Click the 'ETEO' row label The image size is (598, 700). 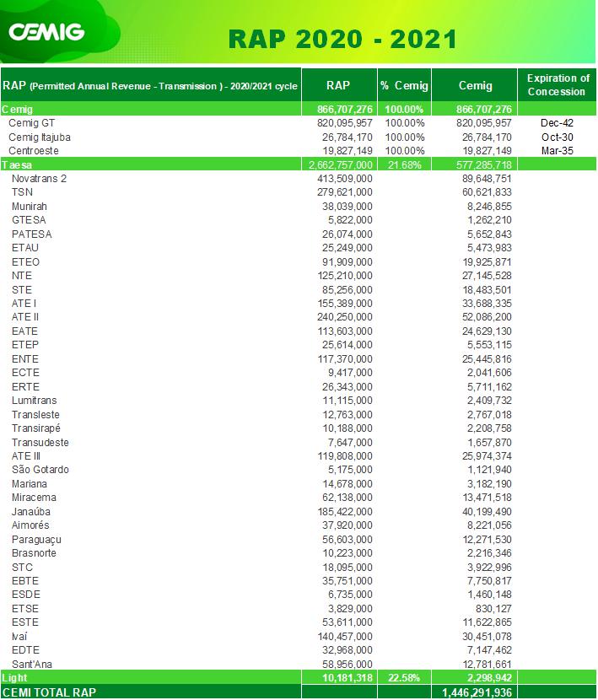click(25, 261)
